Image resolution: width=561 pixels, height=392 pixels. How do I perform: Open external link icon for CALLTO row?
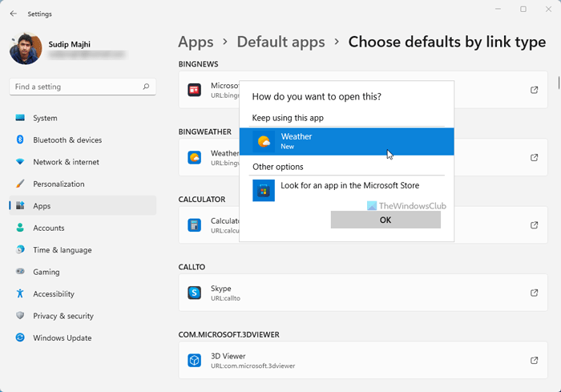(535, 293)
